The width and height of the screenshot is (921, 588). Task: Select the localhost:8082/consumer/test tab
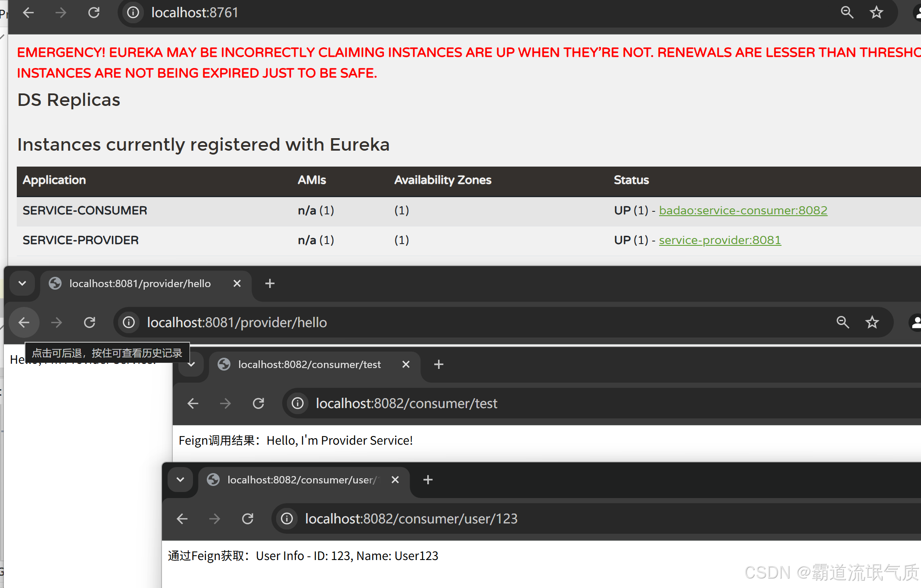pos(309,365)
